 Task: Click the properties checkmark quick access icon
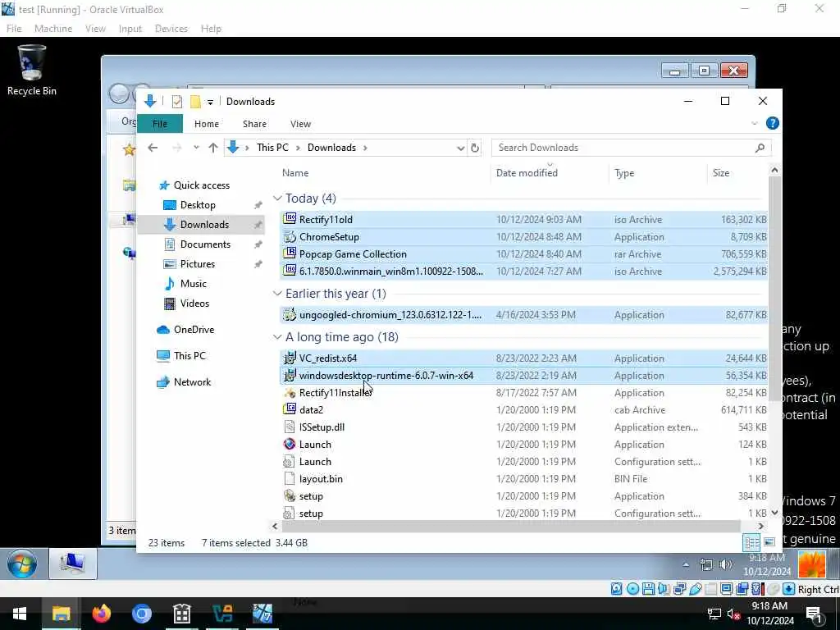click(177, 101)
